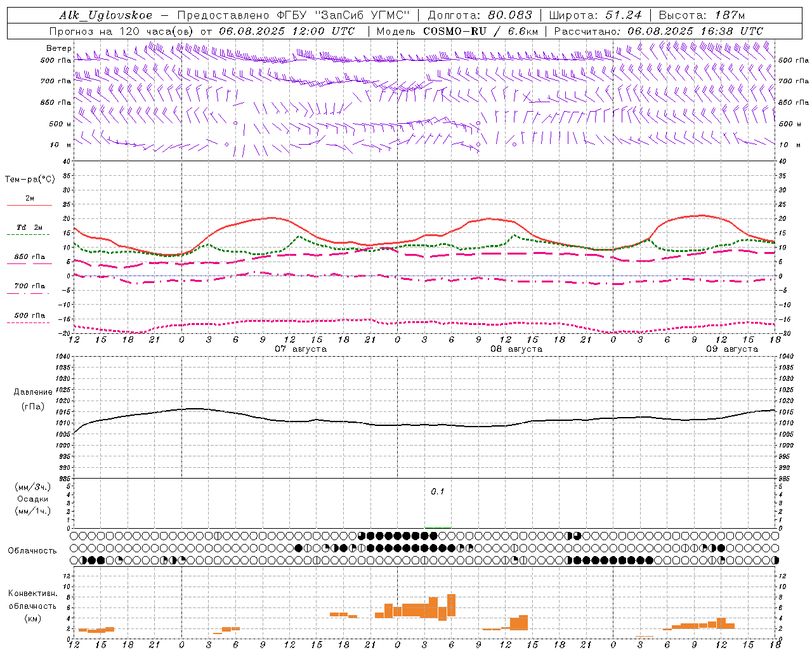Click the 'Долгота: 80.083' value
The image size is (812, 650).
click(480, 15)
